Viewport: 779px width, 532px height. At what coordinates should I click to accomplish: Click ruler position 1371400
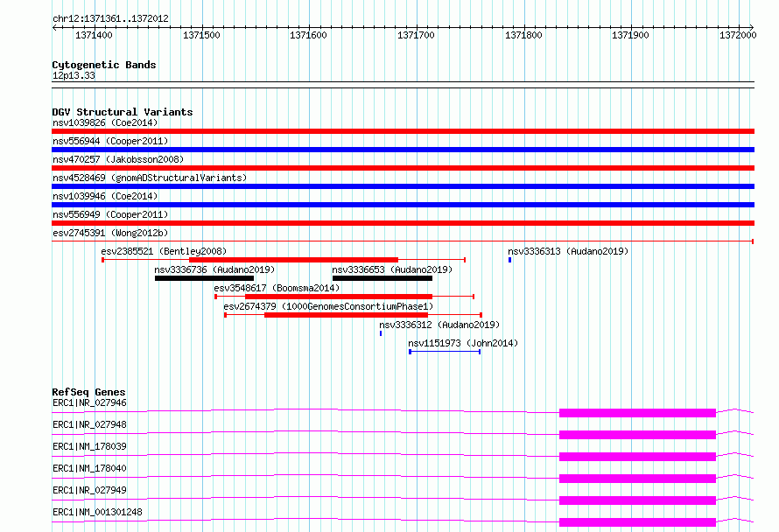click(x=94, y=35)
